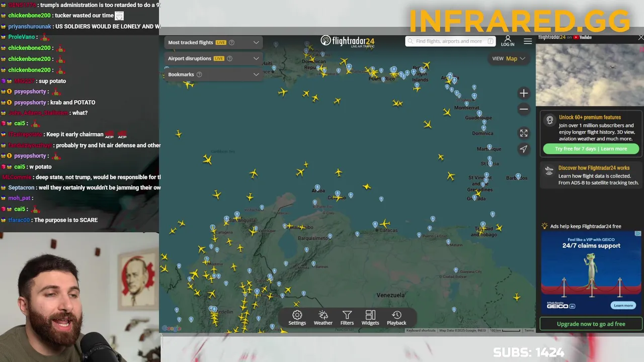
Task: Click the flightradar24 logo
Action: [x=348, y=41]
